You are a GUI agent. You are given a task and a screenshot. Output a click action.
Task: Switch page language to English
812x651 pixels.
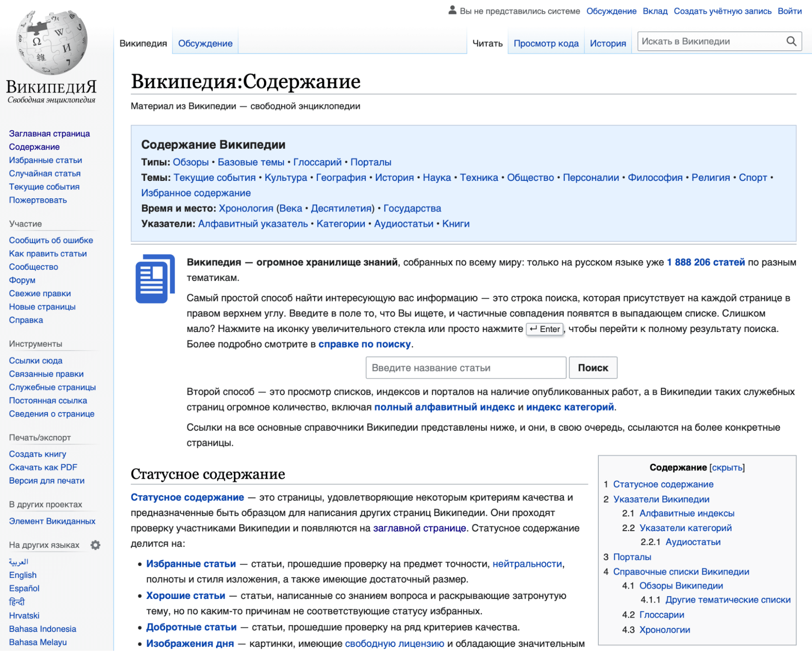pyautogui.click(x=23, y=575)
